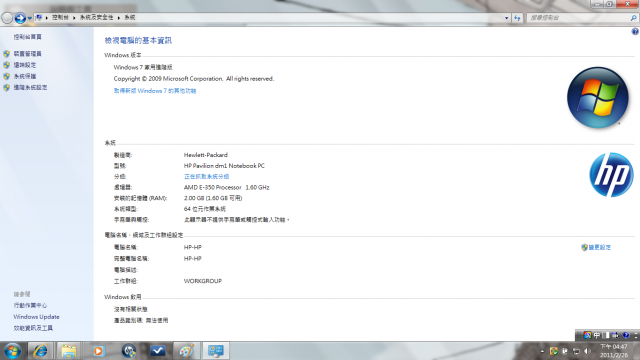Select 系統 in the address breadcrumb
The image size is (640, 360).
click(130, 18)
